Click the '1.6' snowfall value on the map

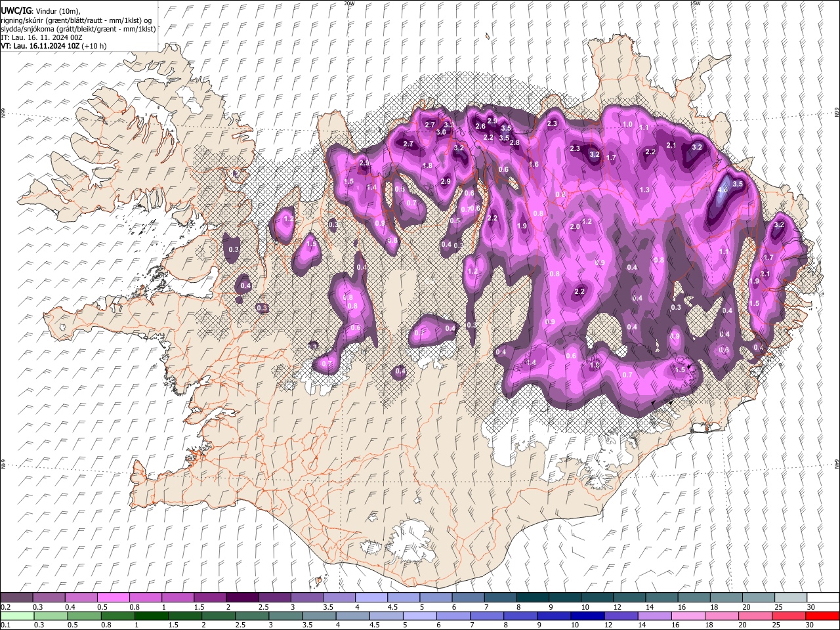click(x=534, y=164)
